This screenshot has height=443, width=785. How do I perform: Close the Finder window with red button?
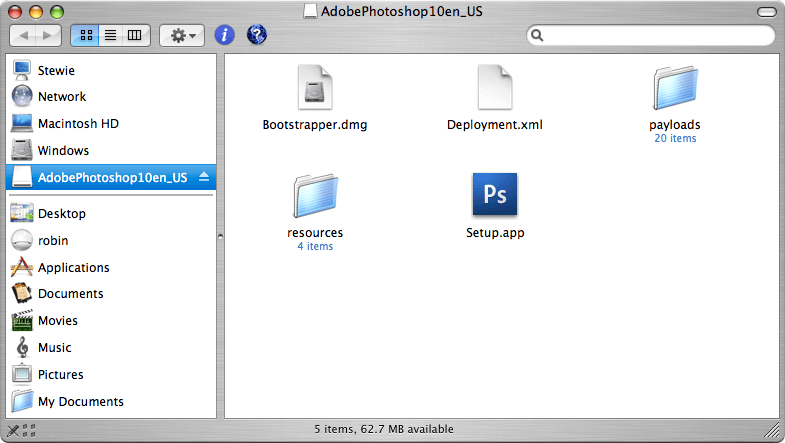15,12
